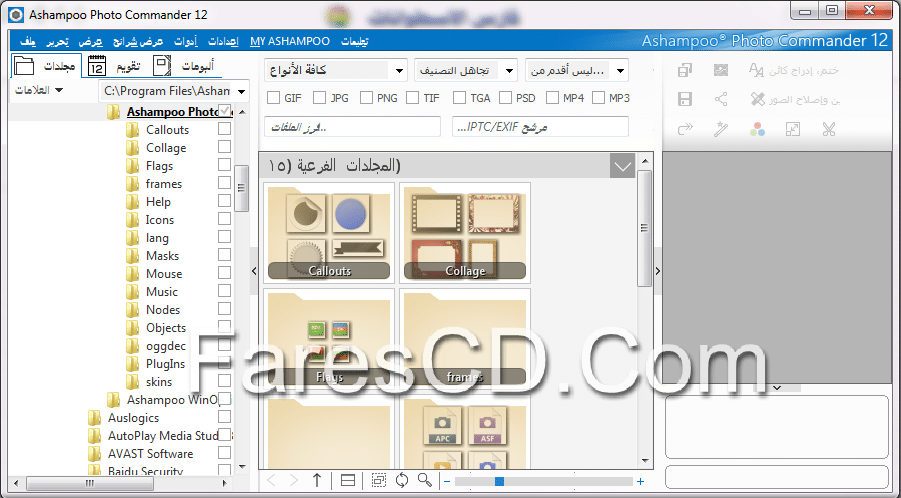Enable the GIF file filter checkbox
This screenshot has height=498, width=901.
coord(274,98)
